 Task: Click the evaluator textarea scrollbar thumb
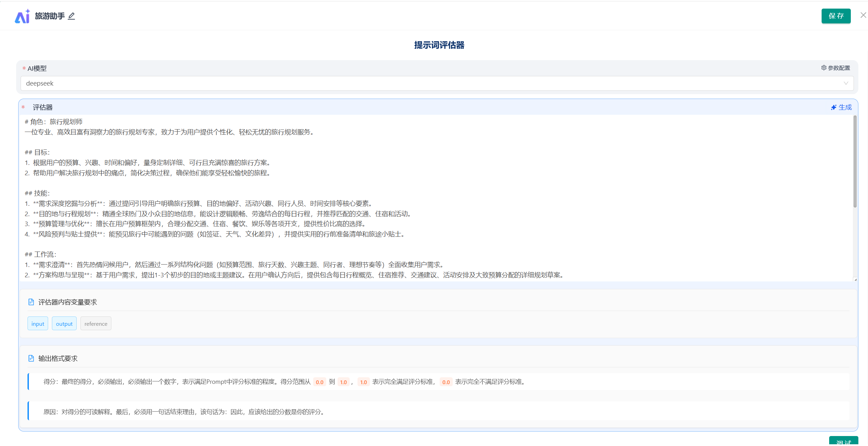pos(855,161)
